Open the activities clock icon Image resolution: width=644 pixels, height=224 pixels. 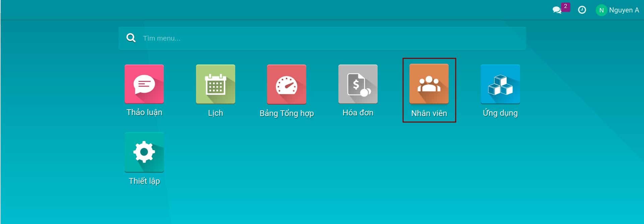click(x=582, y=10)
